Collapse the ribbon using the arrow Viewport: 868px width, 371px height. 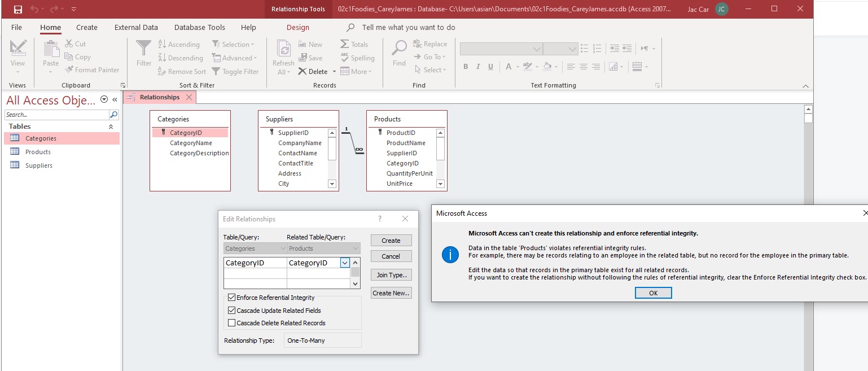pyautogui.click(x=805, y=86)
